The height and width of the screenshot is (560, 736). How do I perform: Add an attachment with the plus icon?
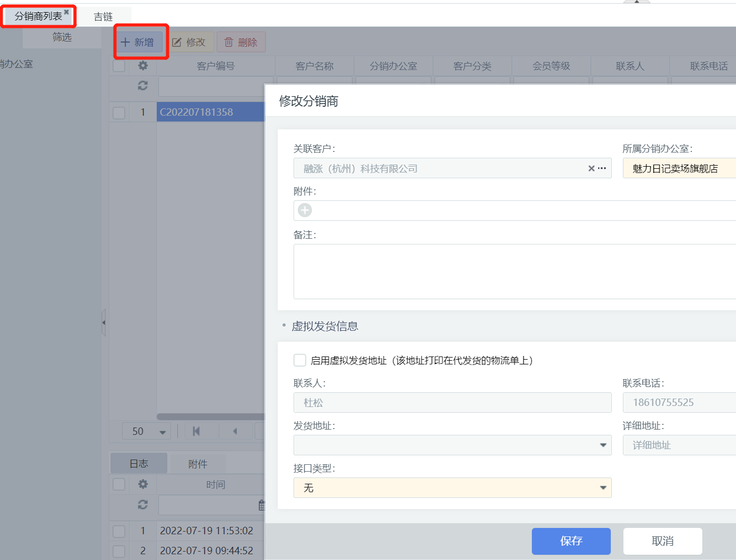coord(305,210)
